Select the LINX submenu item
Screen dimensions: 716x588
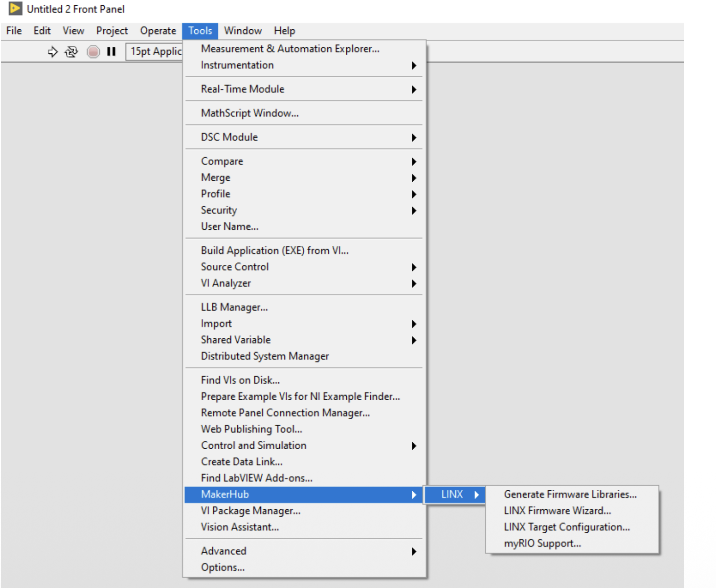[x=455, y=495]
